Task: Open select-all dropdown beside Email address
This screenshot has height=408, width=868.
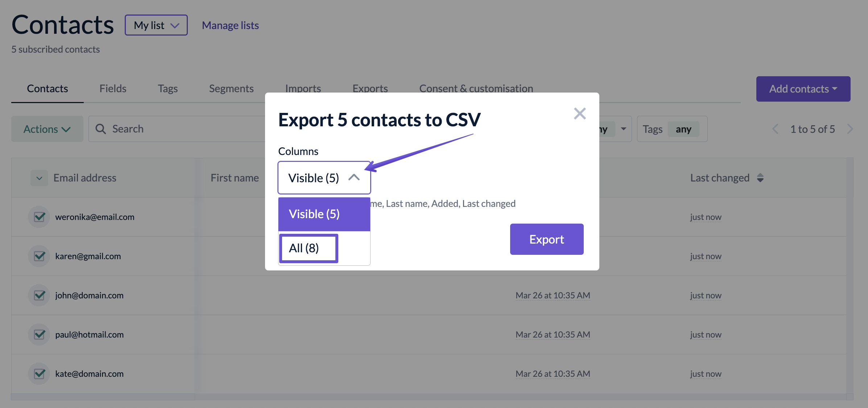Action: coord(39,178)
